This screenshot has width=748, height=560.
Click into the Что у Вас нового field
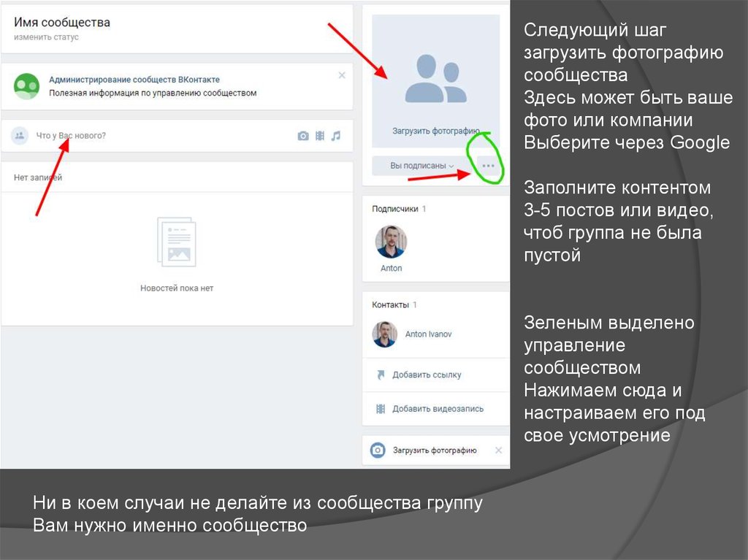(146, 136)
